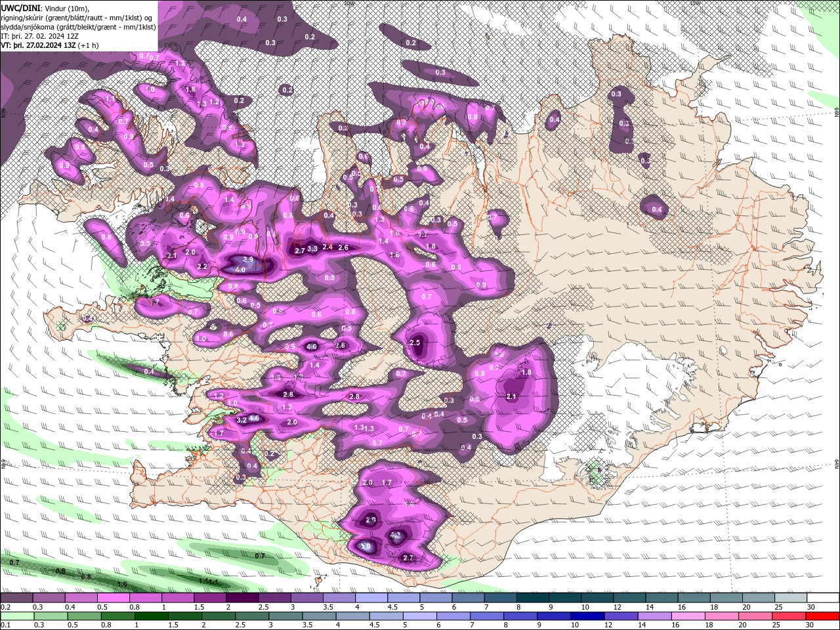
Task: Click the '3.2' precipitation value on the map
Action: click(x=241, y=420)
